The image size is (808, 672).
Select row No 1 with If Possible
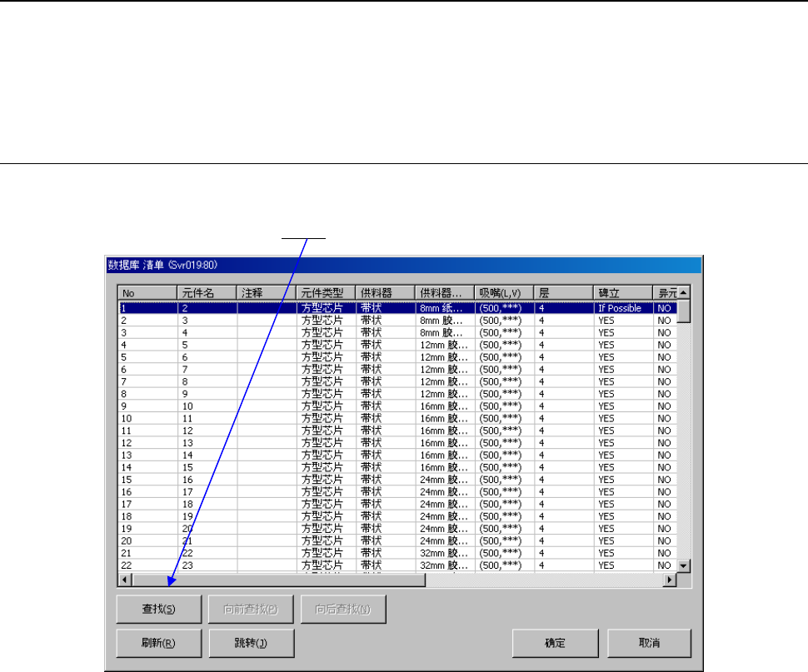(x=397, y=308)
